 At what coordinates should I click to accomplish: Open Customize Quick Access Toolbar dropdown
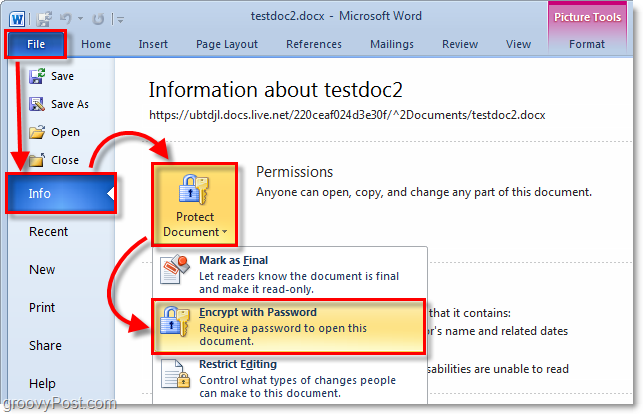point(120,19)
